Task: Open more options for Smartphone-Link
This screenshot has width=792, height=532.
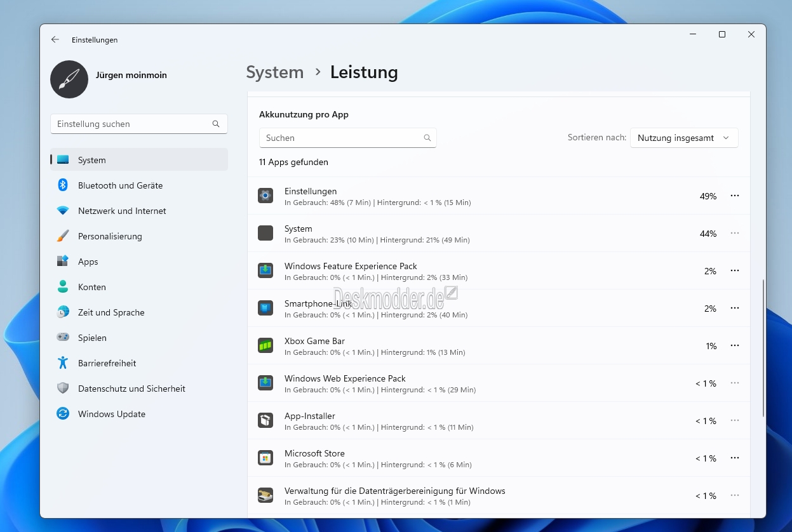Action: (735, 308)
